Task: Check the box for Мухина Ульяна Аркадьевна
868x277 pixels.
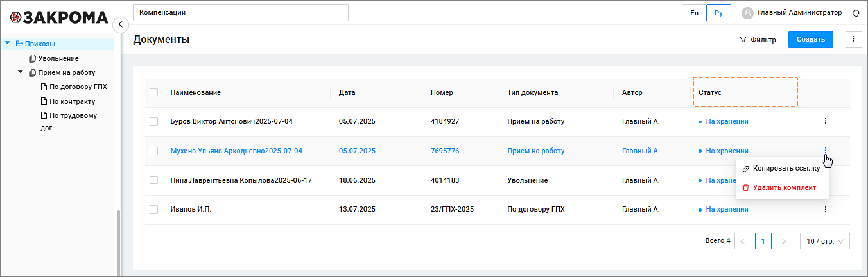Action: [153, 151]
